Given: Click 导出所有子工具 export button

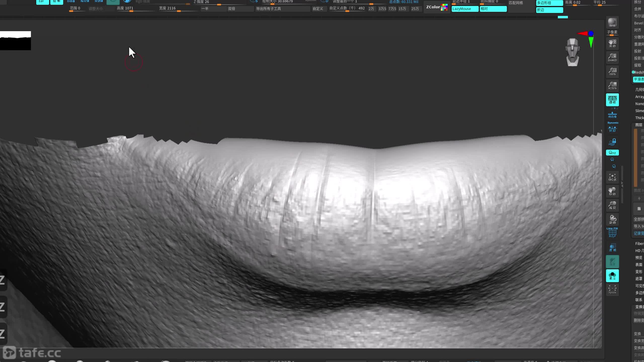Looking at the screenshot, I should tap(283, 9).
